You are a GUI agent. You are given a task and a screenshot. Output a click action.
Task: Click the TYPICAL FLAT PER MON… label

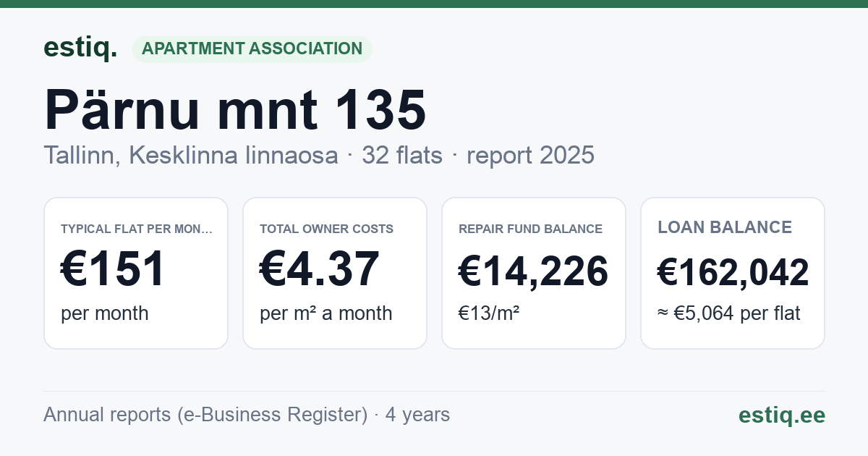click(137, 229)
